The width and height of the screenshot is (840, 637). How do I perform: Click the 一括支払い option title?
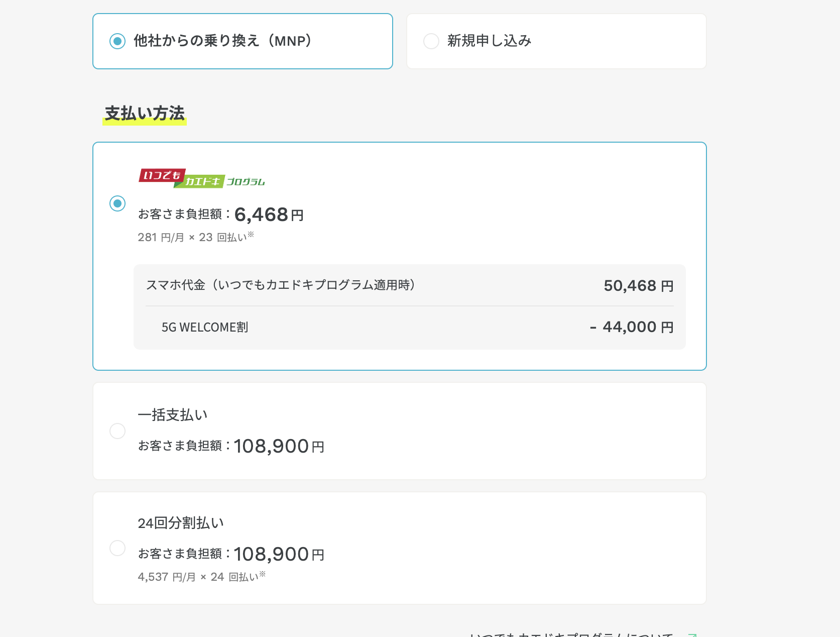pyautogui.click(x=173, y=415)
